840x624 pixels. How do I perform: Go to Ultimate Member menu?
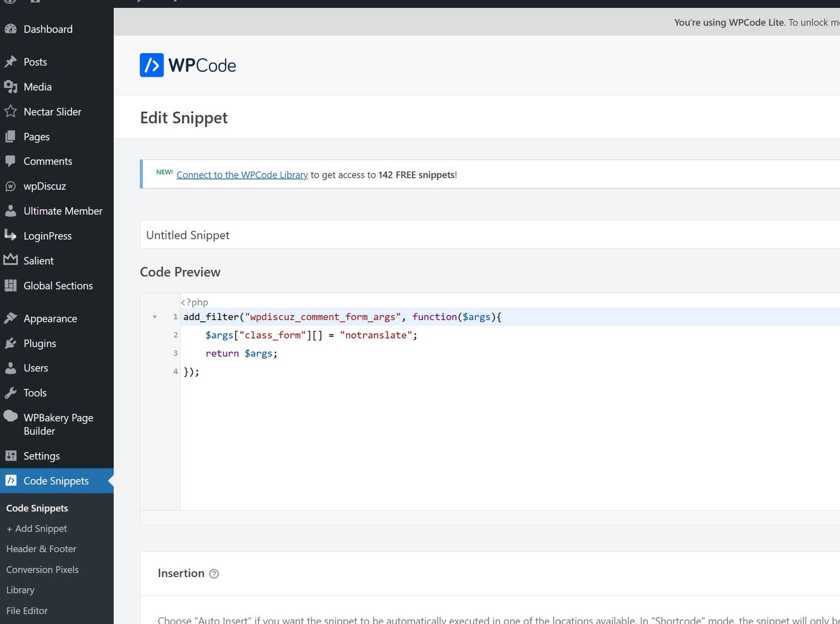[63, 211]
